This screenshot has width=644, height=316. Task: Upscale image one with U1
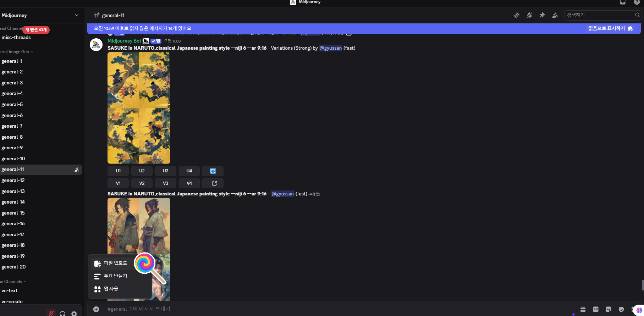118,171
